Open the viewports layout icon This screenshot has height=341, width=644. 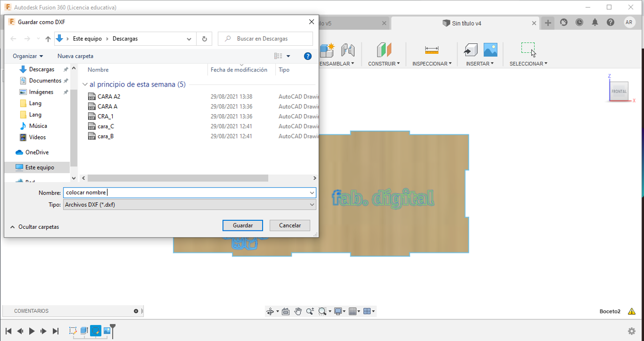point(368,311)
